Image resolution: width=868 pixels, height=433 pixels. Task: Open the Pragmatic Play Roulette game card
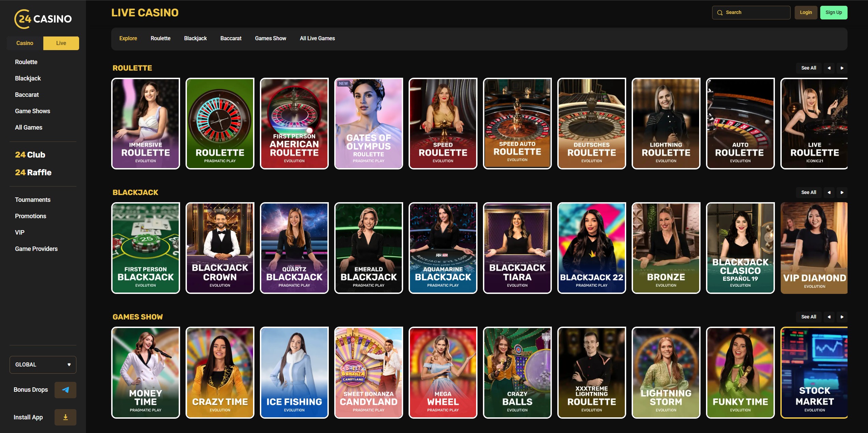click(x=220, y=123)
